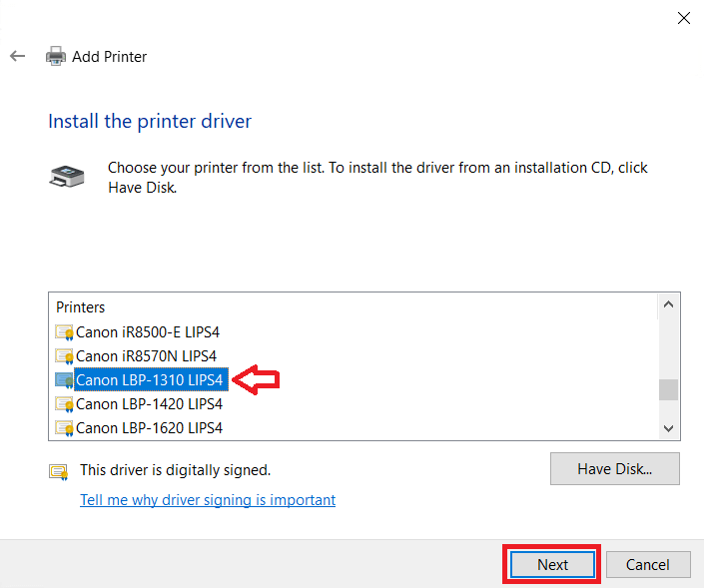Click 'This driver is digitally signed.' text

point(175,470)
